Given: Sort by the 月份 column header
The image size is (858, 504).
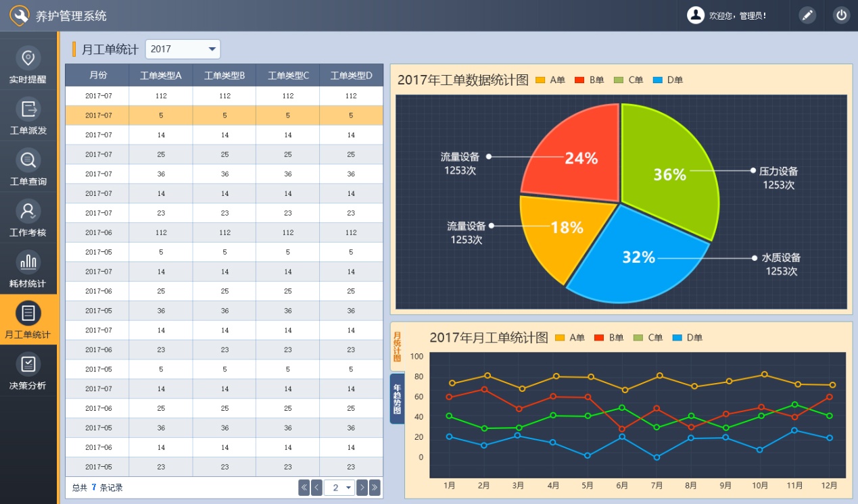Looking at the screenshot, I should click(98, 76).
